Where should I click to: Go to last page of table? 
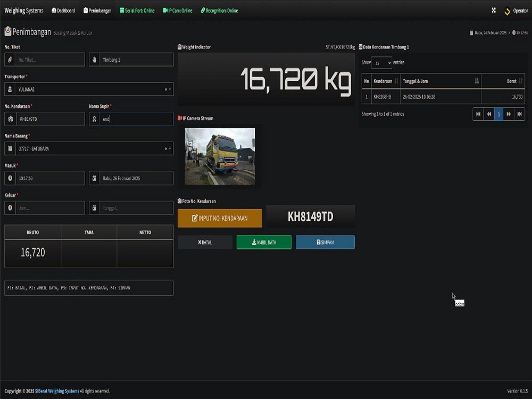[519, 114]
